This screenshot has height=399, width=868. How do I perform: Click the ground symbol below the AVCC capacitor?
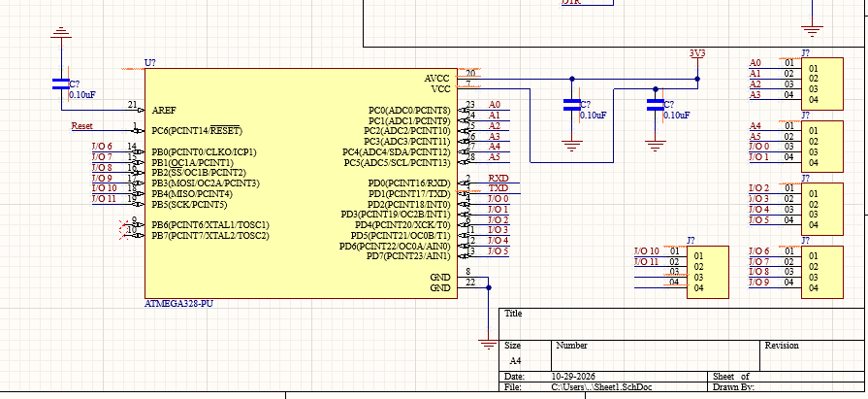572,146
